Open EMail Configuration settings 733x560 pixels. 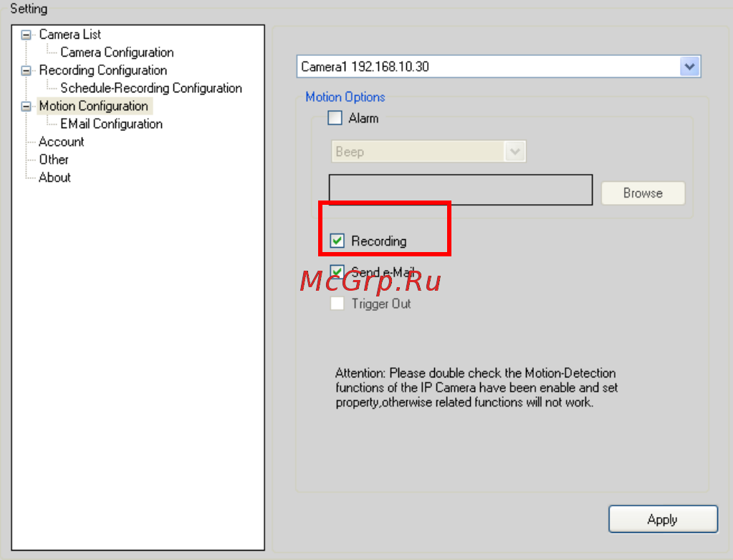tap(111, 124)
